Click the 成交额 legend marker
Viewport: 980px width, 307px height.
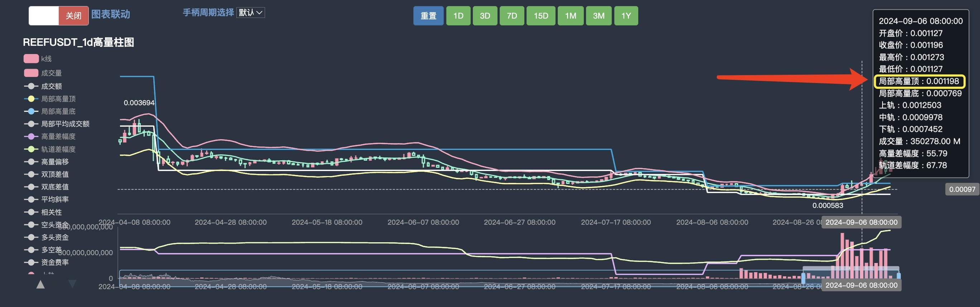[31, 86]
